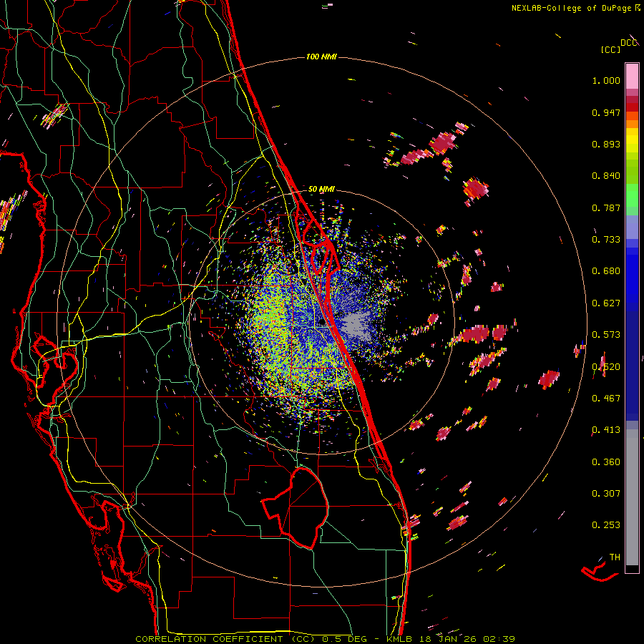The height and width of the screenshot is (644, 644).
Task: Select the 0.787 legend value
Action: click(x=606, y=208)
